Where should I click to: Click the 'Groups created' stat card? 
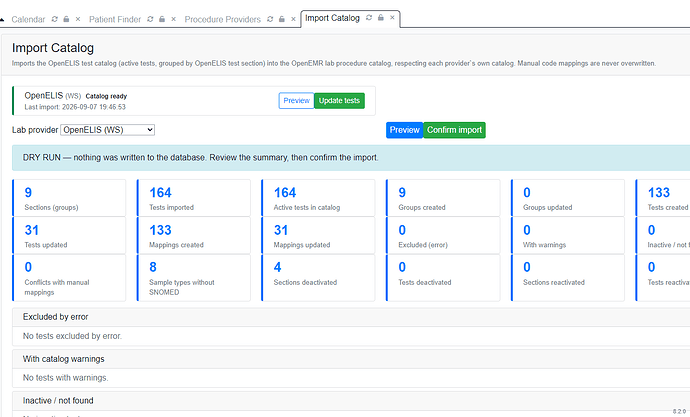click(443, 198)
